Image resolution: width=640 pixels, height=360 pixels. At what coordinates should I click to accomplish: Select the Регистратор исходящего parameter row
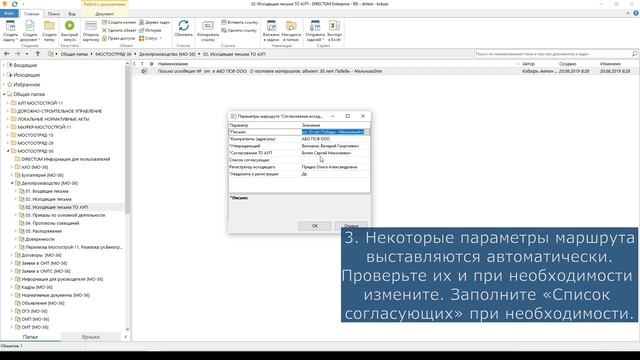click(x=299, y=167)
